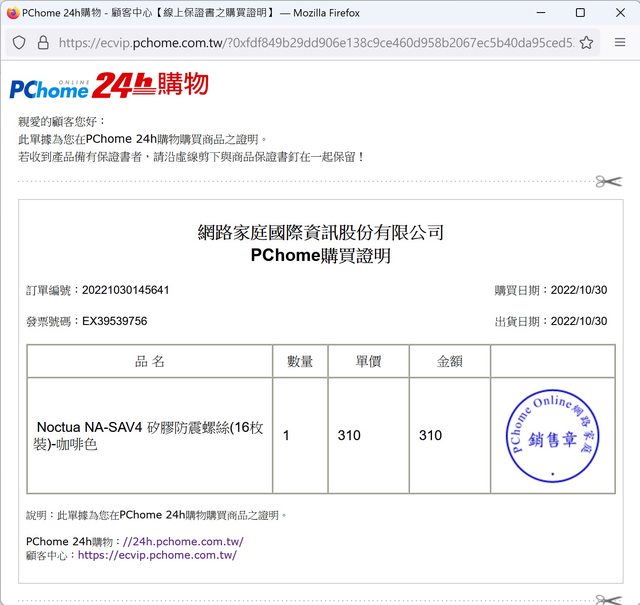Image resolution: width=640 pixels, height=605 pixels.
Task: Click the 品名 column header
Action: point(150,361)
